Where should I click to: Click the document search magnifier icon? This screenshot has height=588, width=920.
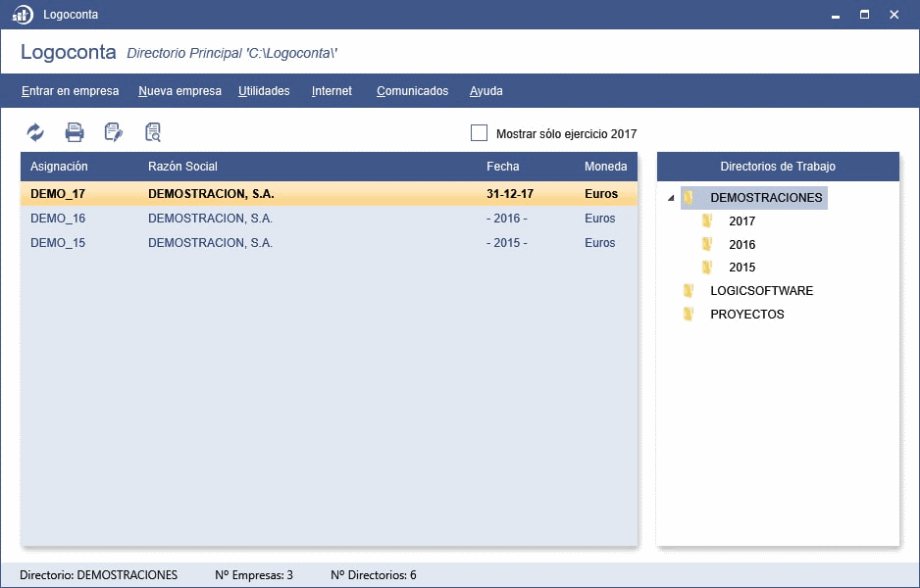pyautogui.click(x=153, y=132)
